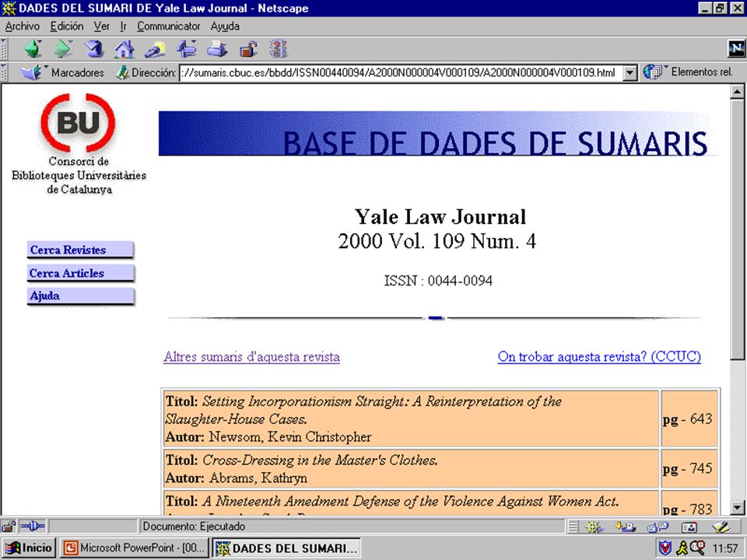Click the '2000 Vol. 109 Num. 4' text
The width and height of the screenshot is (747, 560).
[x=437, y=241]
